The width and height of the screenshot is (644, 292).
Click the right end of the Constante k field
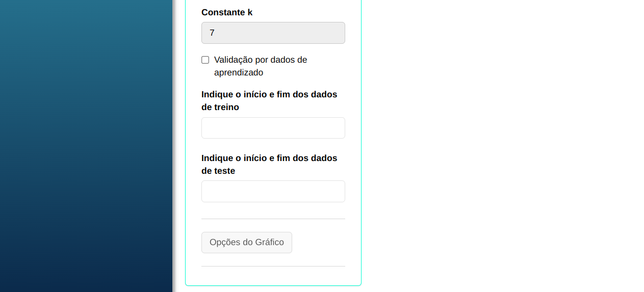click(x=339, y=33)
